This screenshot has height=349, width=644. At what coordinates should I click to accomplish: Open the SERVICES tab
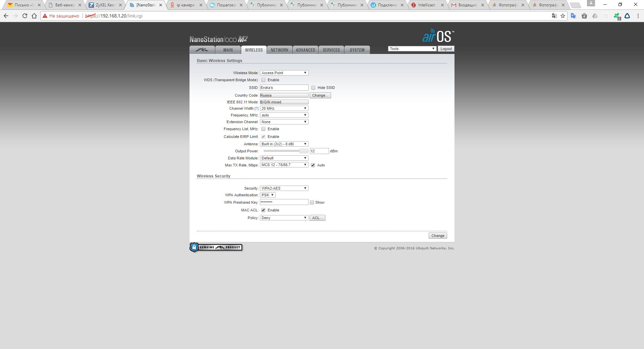tap(331, 50)
